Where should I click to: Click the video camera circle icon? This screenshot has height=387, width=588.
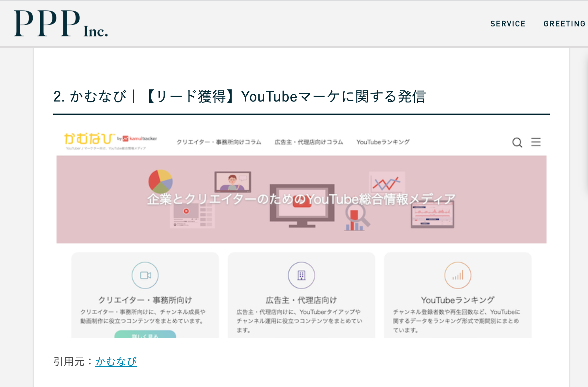point(145,275)
